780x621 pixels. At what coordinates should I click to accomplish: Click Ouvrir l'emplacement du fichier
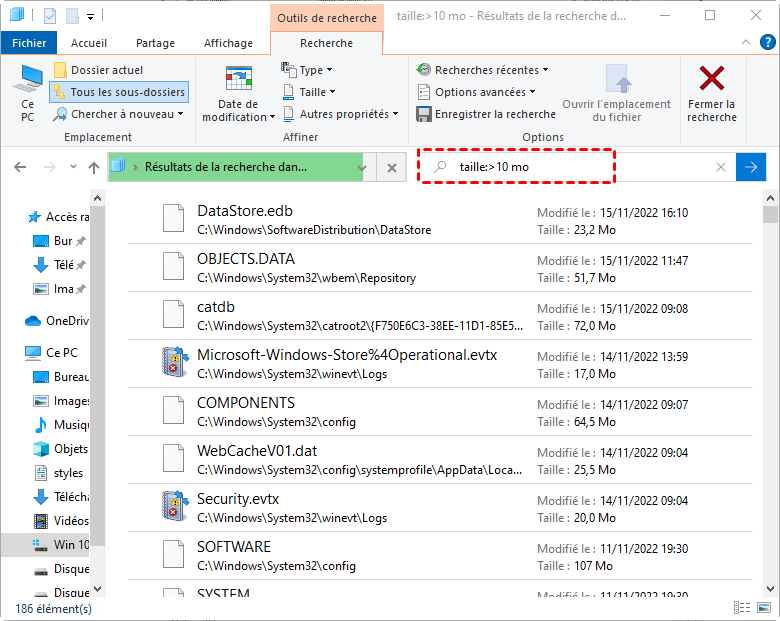click(x=616, y=94)
